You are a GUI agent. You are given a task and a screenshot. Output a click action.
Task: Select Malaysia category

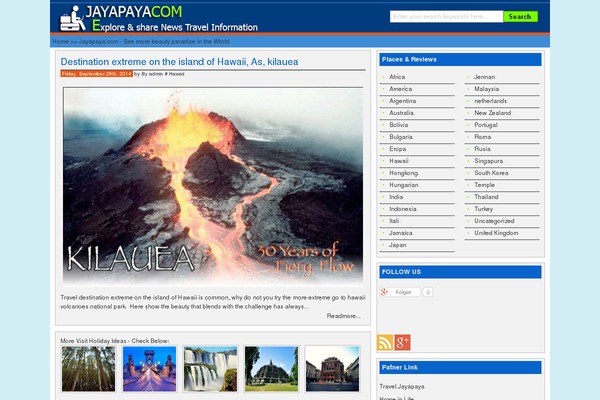pos(486,89)
